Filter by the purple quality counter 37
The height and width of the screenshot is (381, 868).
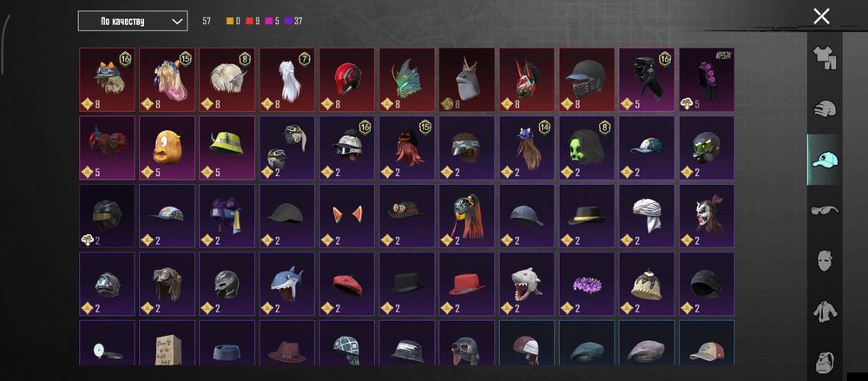click(x=293, y=21)
